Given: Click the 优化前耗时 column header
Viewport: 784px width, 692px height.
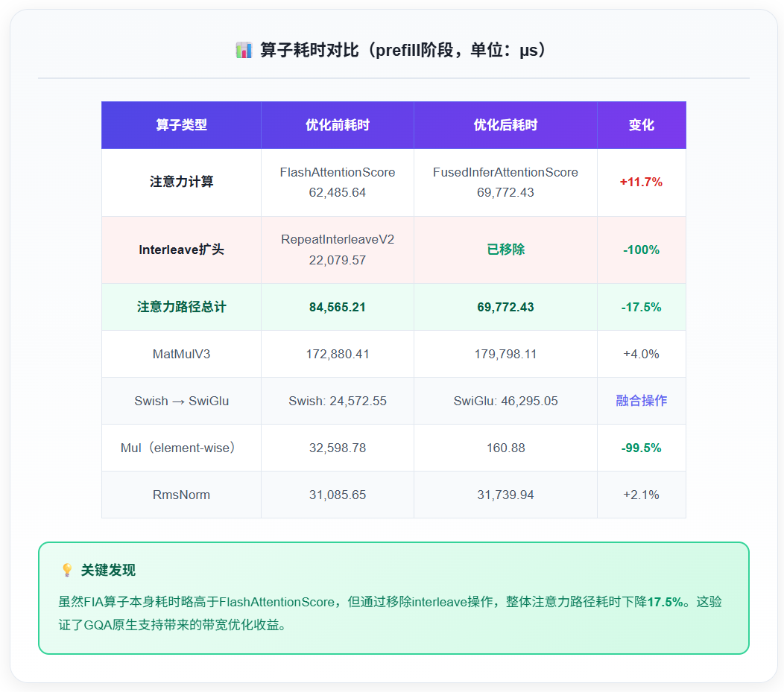Looking at the screenshot, I should [x=338, y=125].
